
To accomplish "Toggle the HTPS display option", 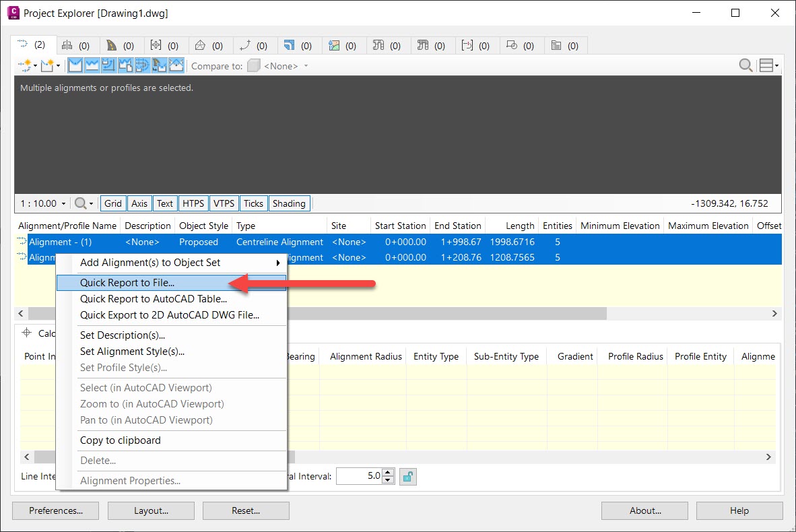I will (x=193, y=203).
